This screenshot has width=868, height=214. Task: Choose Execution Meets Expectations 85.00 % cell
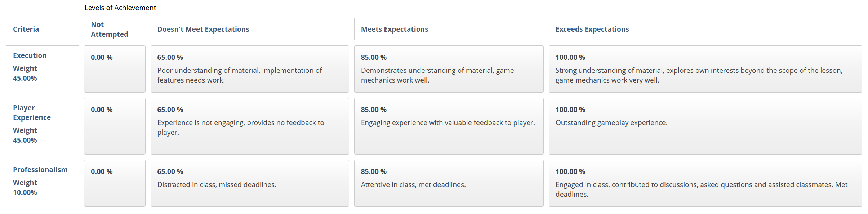[449, 69]
